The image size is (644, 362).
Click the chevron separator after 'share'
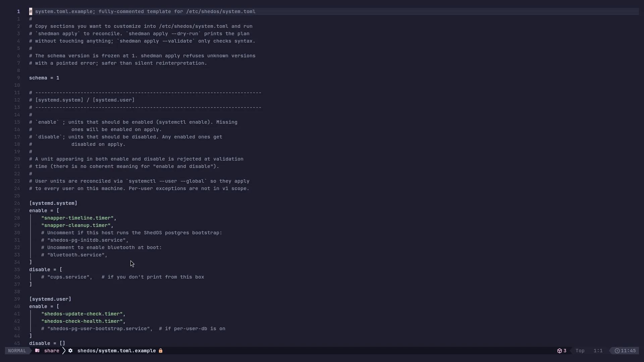coord(64,351)
